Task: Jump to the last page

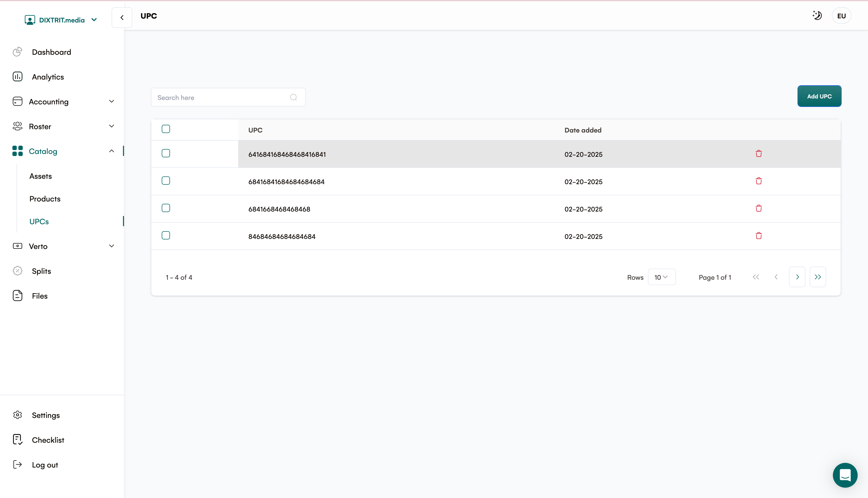Action: coord(818,277)
